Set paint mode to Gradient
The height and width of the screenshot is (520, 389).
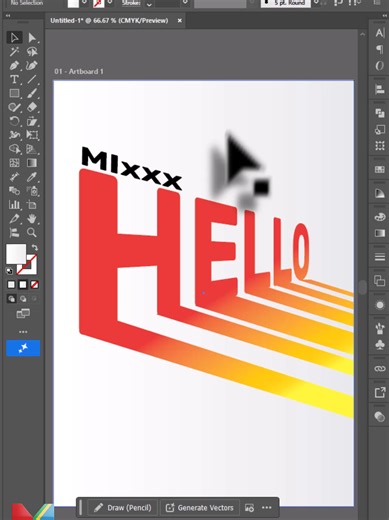point(23,285)
